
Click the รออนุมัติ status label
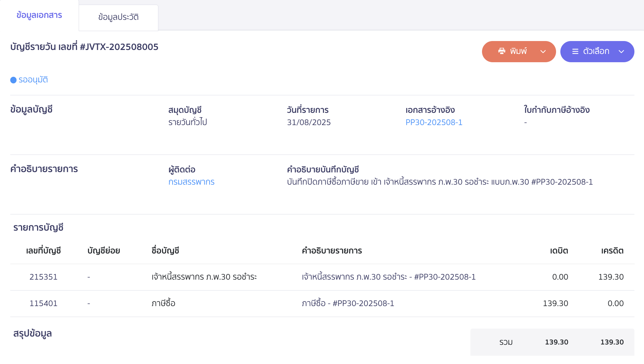tap(33, 79)
